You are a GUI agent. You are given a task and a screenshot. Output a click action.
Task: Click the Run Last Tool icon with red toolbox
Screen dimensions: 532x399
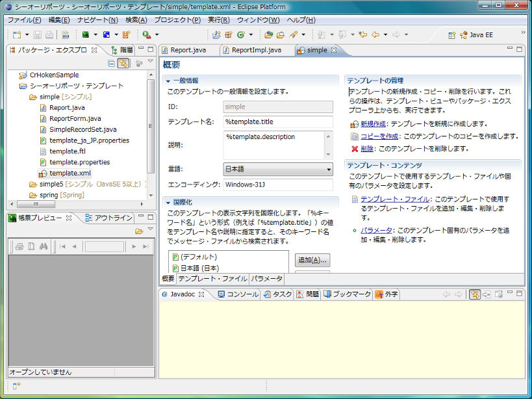click(147, 34)
